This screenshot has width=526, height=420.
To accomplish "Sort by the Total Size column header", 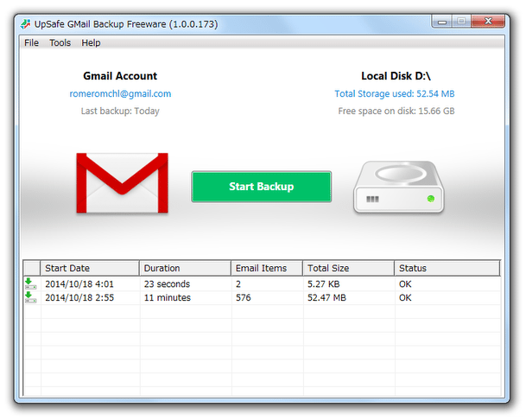I will tap(349, 268).
